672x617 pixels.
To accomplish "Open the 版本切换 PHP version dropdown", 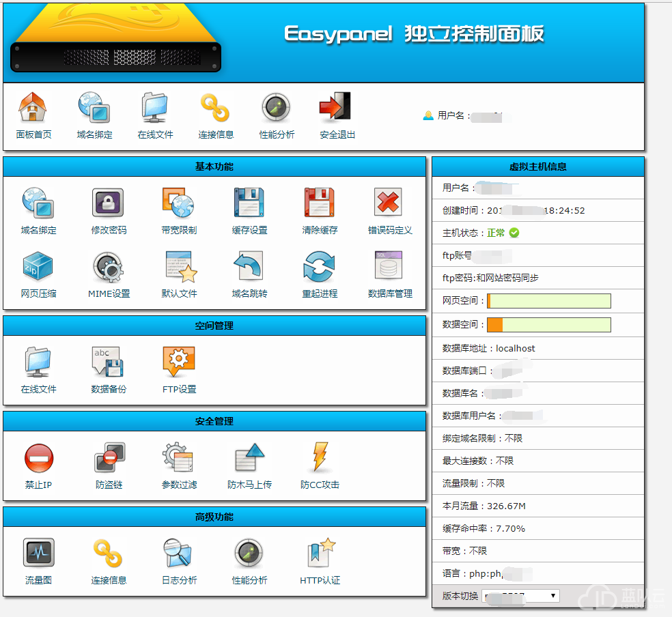I will point(519,595).
